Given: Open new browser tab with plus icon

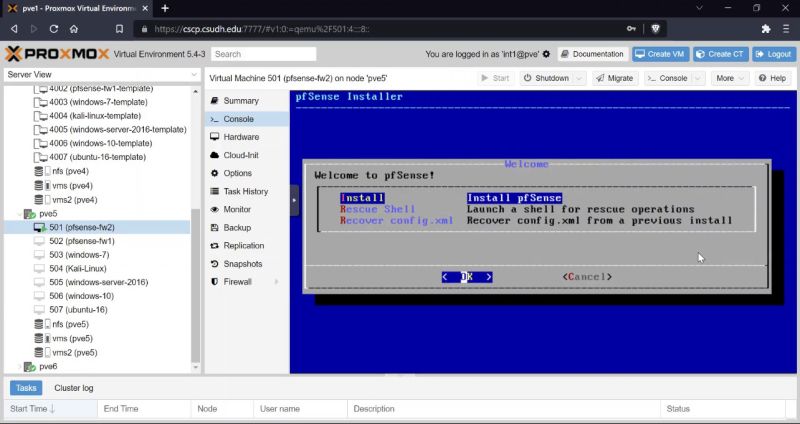Looking at the screenshot, I should point(165,8).
